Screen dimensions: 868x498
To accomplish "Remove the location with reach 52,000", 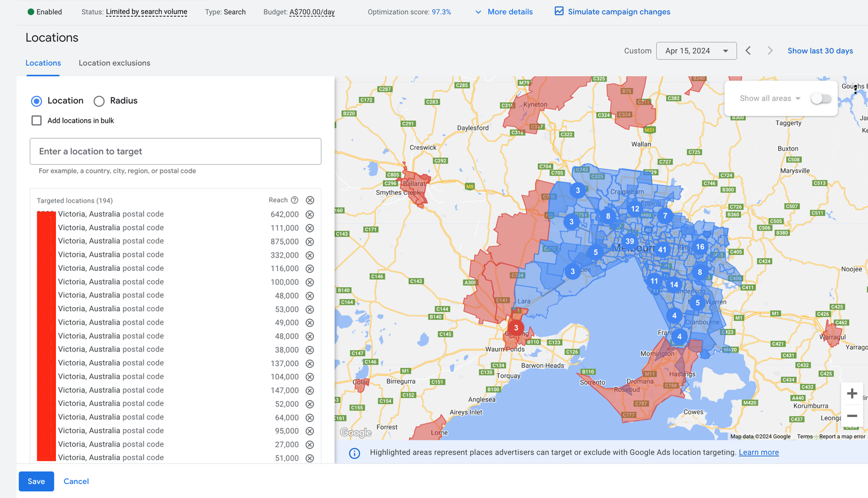I will pos(310,404).
